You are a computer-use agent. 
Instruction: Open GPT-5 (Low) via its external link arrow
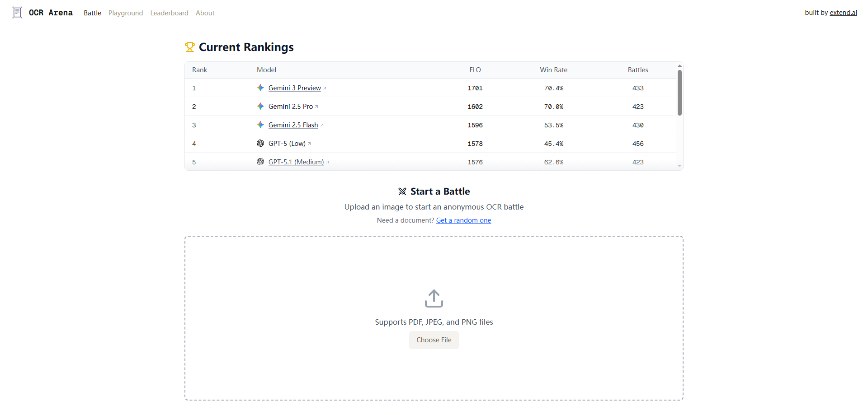point(310,143)
